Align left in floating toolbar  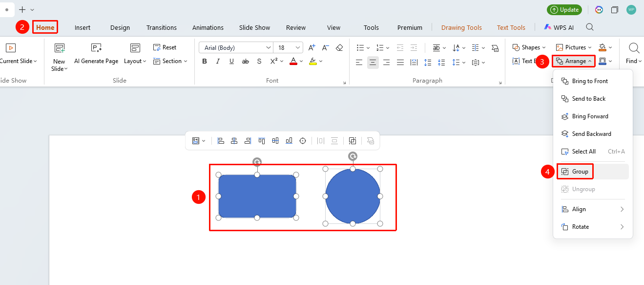coord(221,141)
